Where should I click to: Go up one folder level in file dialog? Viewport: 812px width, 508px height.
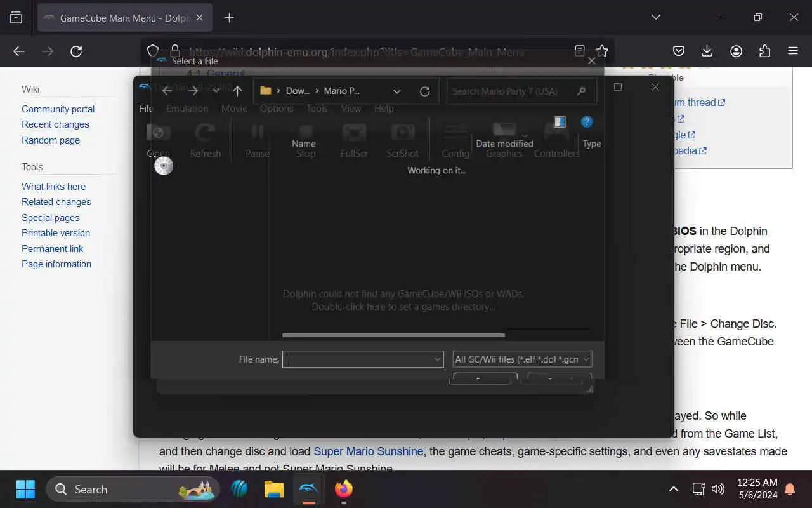[x=237, y=91]
